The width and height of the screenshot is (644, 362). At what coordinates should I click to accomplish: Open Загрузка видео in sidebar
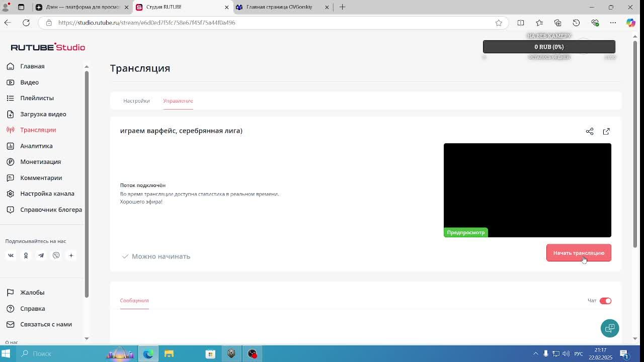point(43,114)
